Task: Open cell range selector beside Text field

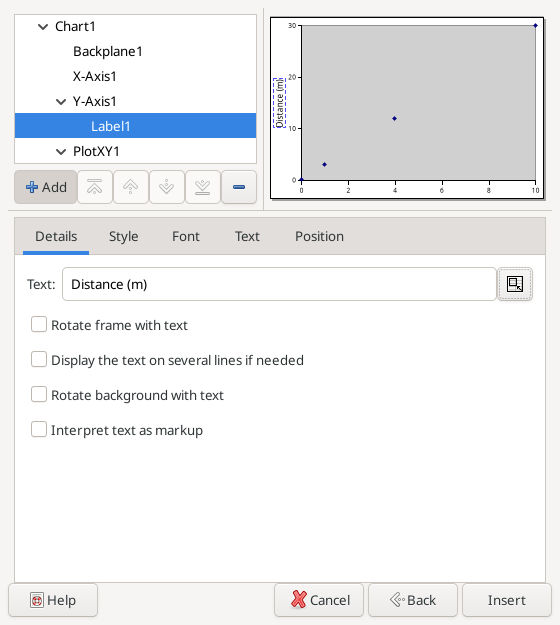Action: click(x=515, y=284)
